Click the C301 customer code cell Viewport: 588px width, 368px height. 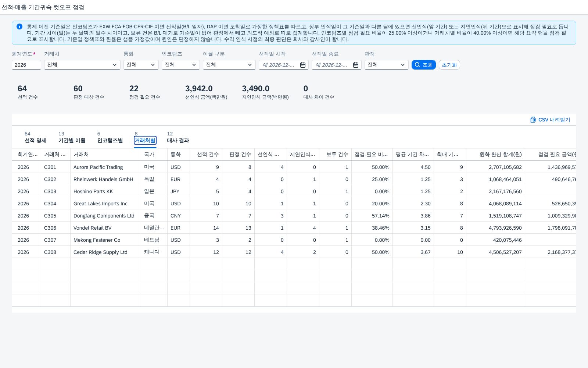pyautogui.click(x=56, y=167)
